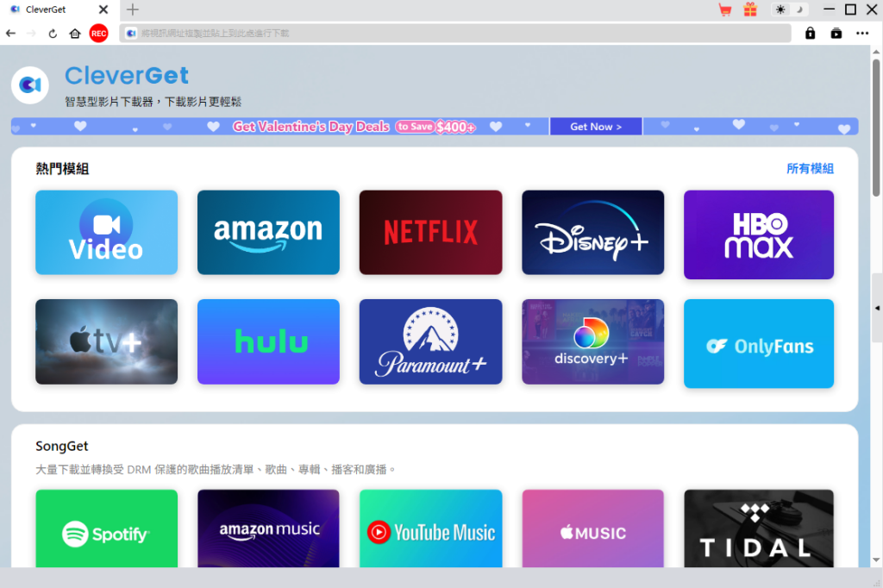
Task: Open the three-dot more options menu
Action: (x=862, y=33)
